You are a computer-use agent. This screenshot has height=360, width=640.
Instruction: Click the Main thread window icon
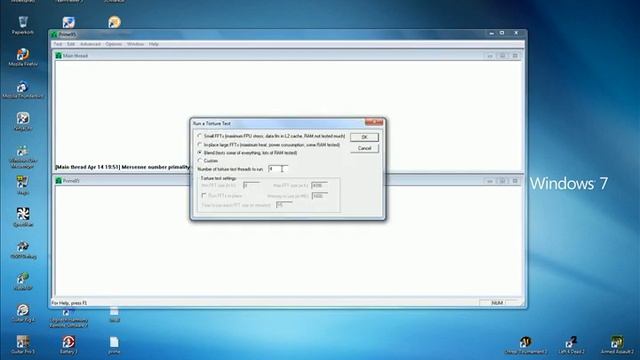pyautogui.click(x=58, y=56)
